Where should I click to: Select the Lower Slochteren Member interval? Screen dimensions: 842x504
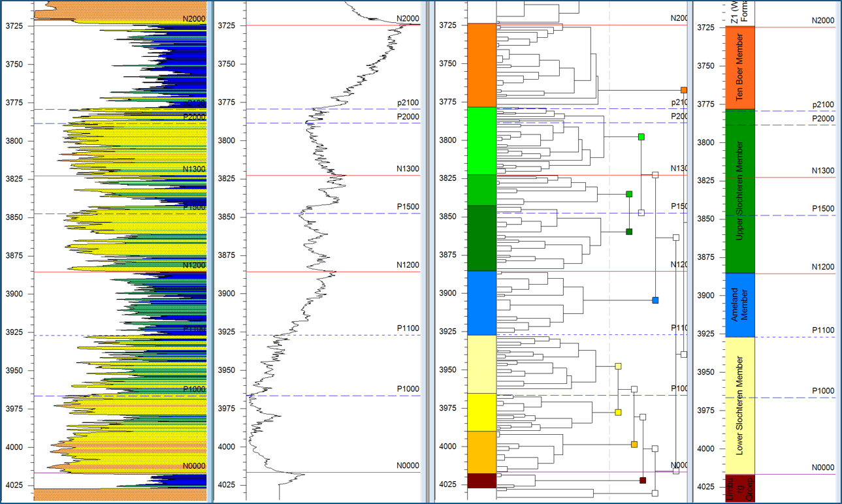(x=741, y=406)
